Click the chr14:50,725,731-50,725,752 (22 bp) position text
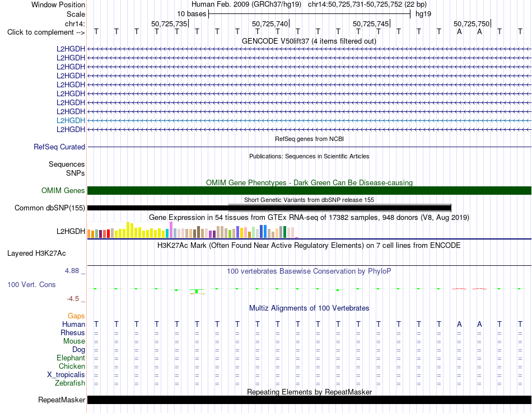 coord(367,4)
